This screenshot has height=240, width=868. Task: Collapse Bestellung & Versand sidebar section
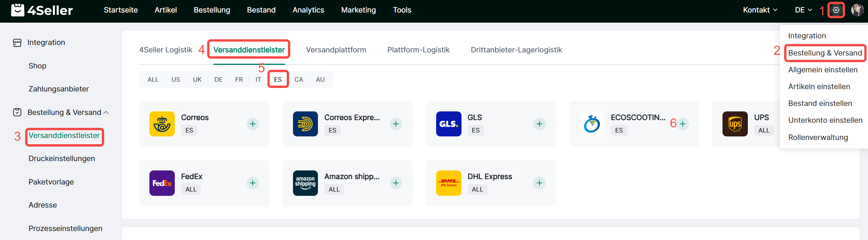point(106,113)
